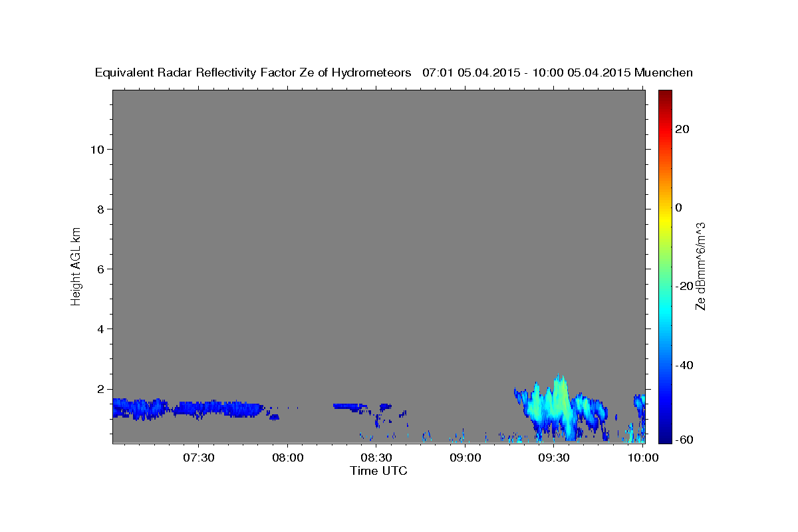Viewport: 798px width, 532px height.
Task: Click the height tick label '2'
Action: coord(100,388)
